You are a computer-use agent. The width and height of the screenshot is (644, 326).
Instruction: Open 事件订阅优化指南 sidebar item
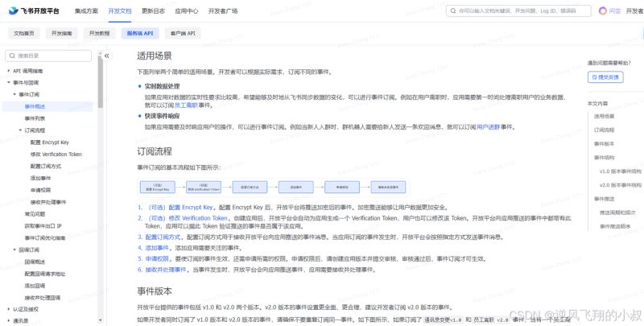45,237
